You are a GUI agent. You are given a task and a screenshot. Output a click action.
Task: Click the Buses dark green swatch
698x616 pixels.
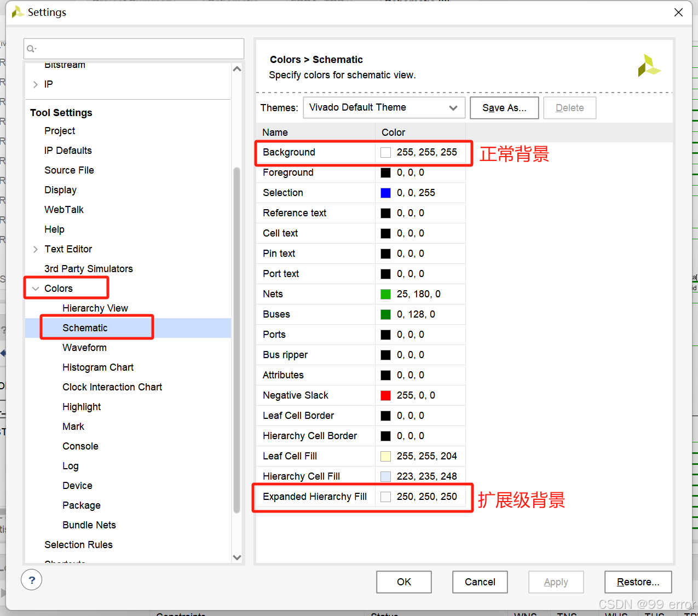tap(386, 314)
